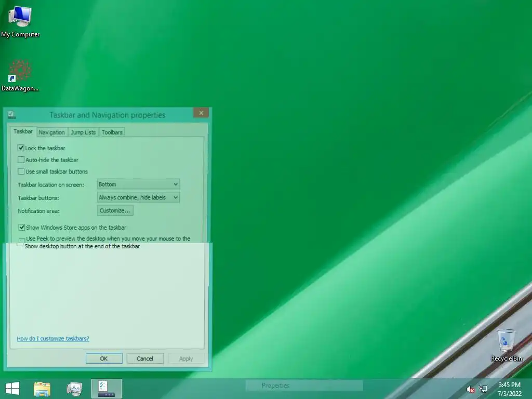Select the Taskbar tab
The width and height of the screenshot is (532, 399).
(23, 131)
